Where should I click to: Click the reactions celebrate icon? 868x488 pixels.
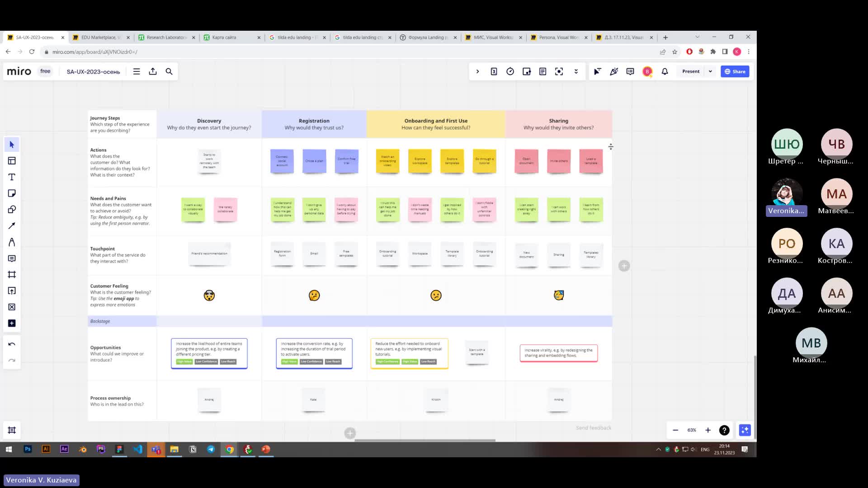click(x=614, y=71)
